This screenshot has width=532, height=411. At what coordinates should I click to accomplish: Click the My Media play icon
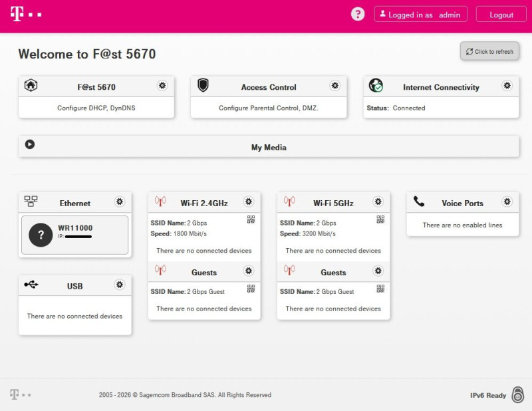pos(30,144)
